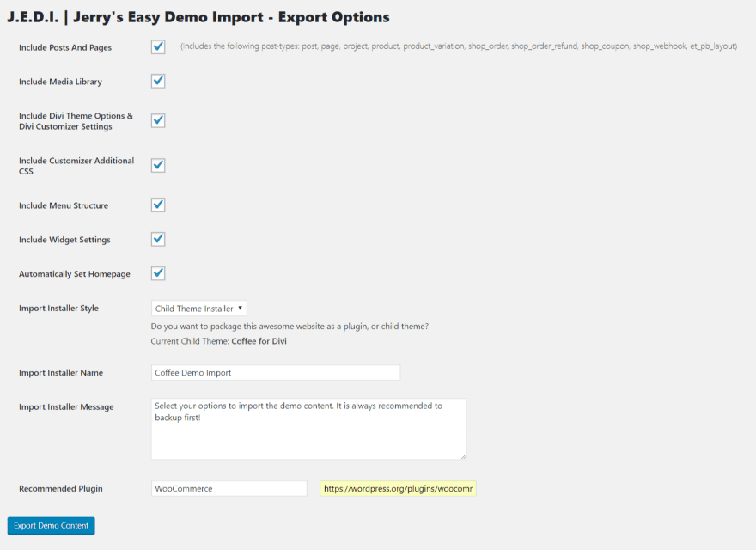Click the Import Installer Name field

point(275,372)
